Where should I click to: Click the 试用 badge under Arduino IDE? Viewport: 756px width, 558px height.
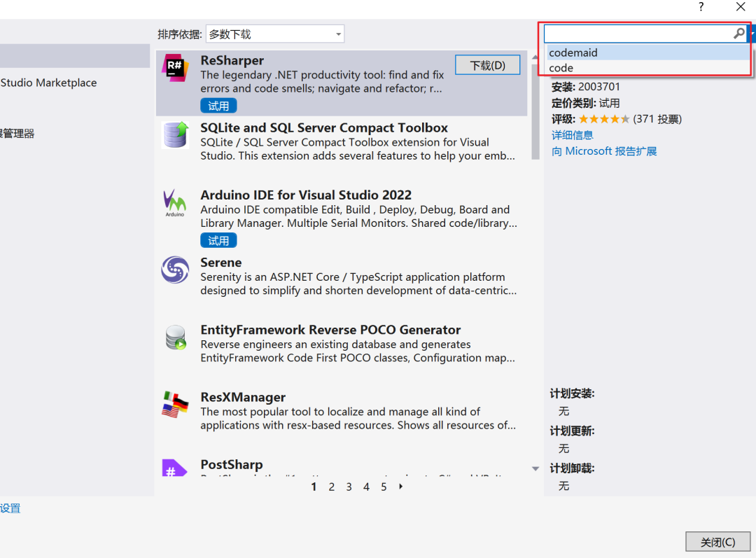click(x=218, y=241)
